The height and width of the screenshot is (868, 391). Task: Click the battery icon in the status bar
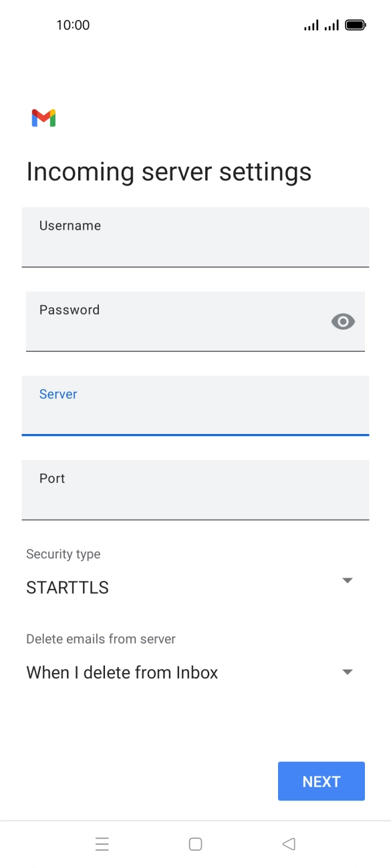point(354,24)
